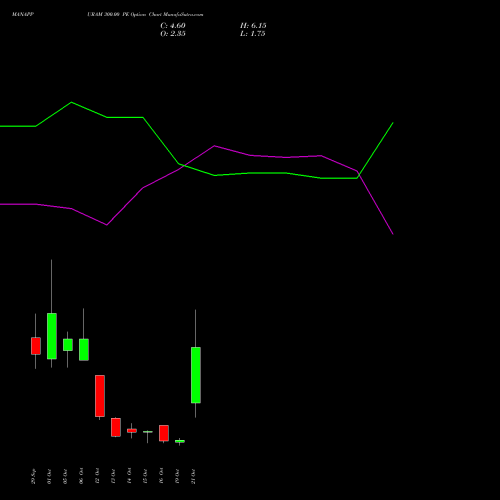Viewport: 500px width, 500px height.
Task: Select the large red candle above 12 Oct
Action: [x=100, y=396]
